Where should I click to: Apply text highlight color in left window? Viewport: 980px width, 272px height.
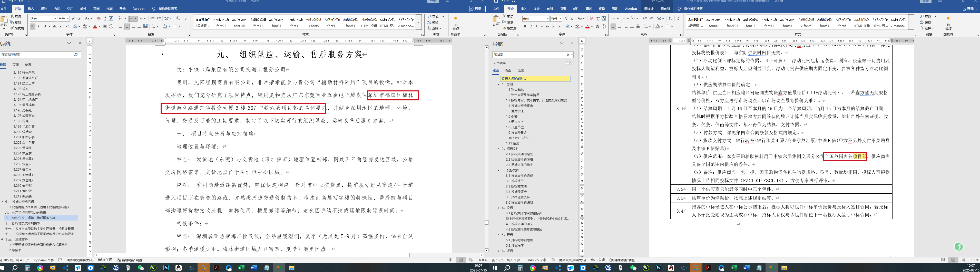(84, 27)
